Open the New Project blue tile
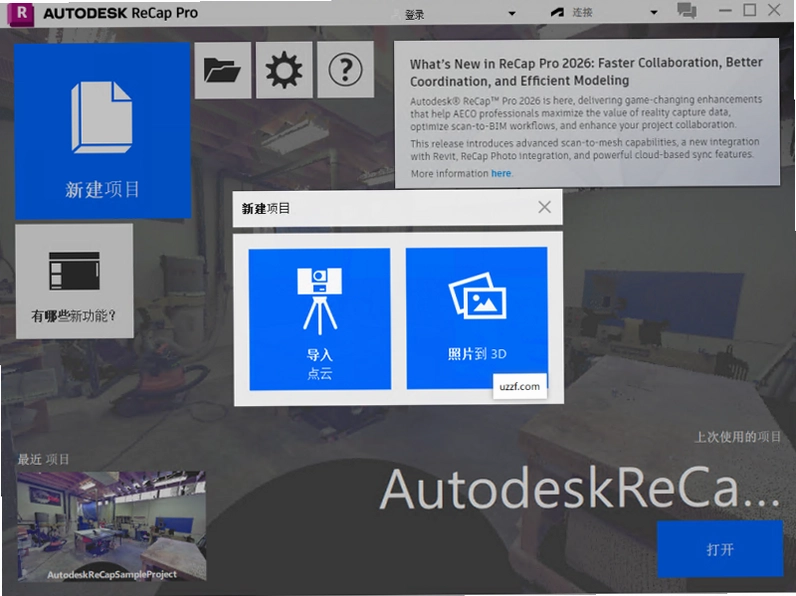The height and width of the screenshot is (596, 796). pos(103,130)
